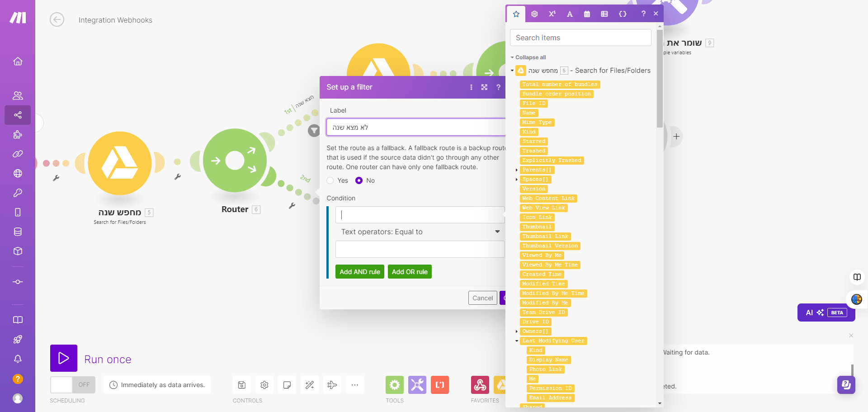Open the Scenarios icon in the sidebar

click(x=18, y=115)
